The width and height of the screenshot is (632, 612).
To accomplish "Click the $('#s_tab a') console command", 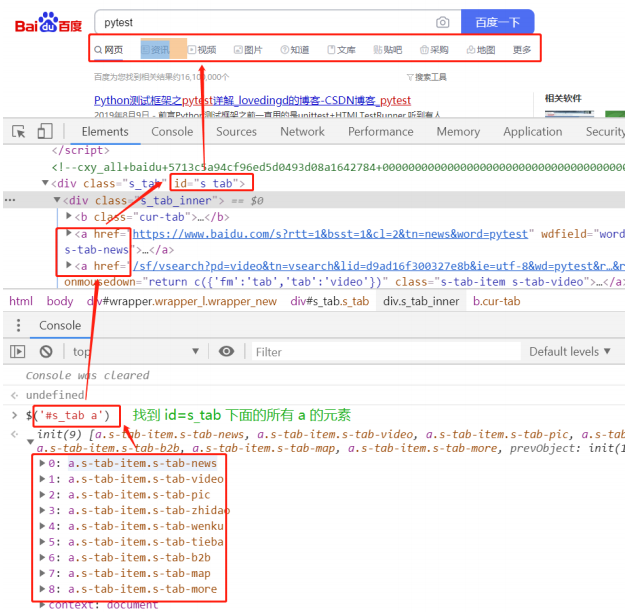I will (68, 415).
